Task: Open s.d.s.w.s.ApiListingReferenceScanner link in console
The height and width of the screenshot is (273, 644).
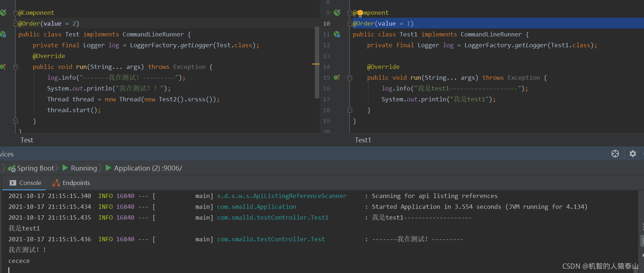Action: 282,196
